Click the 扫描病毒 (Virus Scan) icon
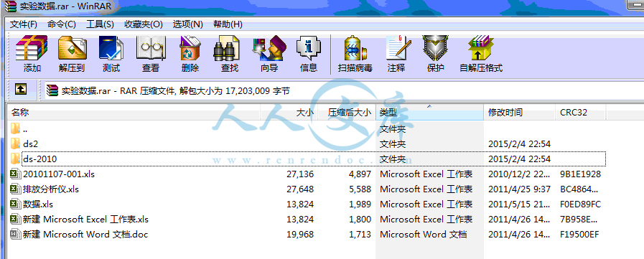Viewport: 644px width, 259px height. (x=355, y=48)
